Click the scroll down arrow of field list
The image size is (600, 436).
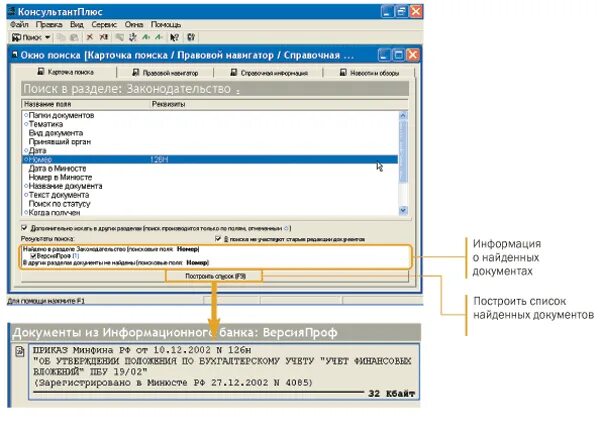coord(403,211)
